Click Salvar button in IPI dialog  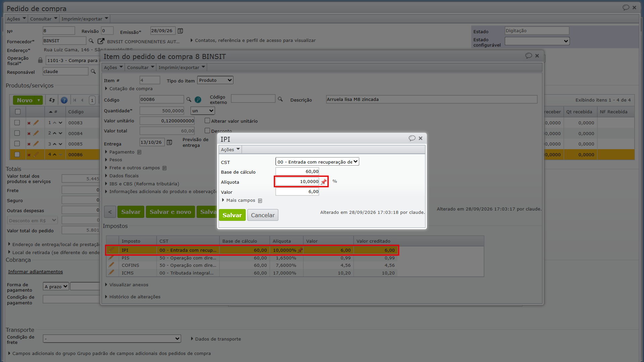click(x=232, y=215)
